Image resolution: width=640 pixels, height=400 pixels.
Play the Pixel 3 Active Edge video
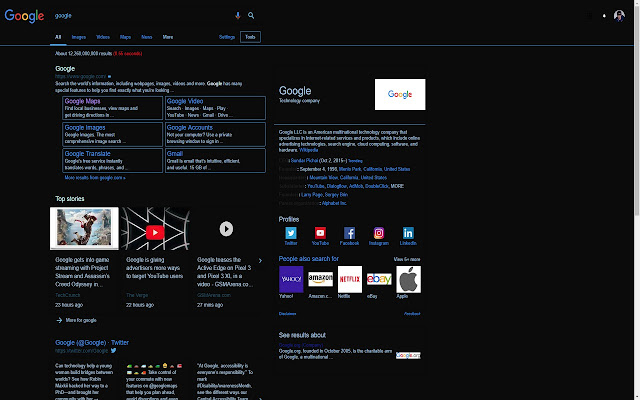pos(226,229)
